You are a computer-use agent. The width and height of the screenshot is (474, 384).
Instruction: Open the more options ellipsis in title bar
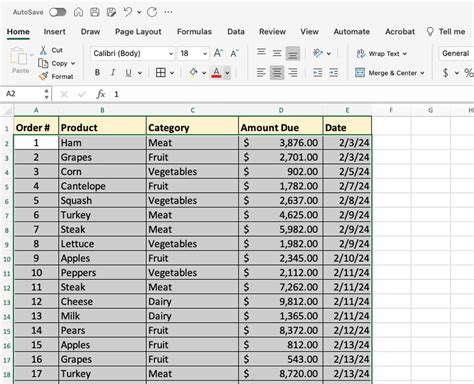(x=168, y=12)
